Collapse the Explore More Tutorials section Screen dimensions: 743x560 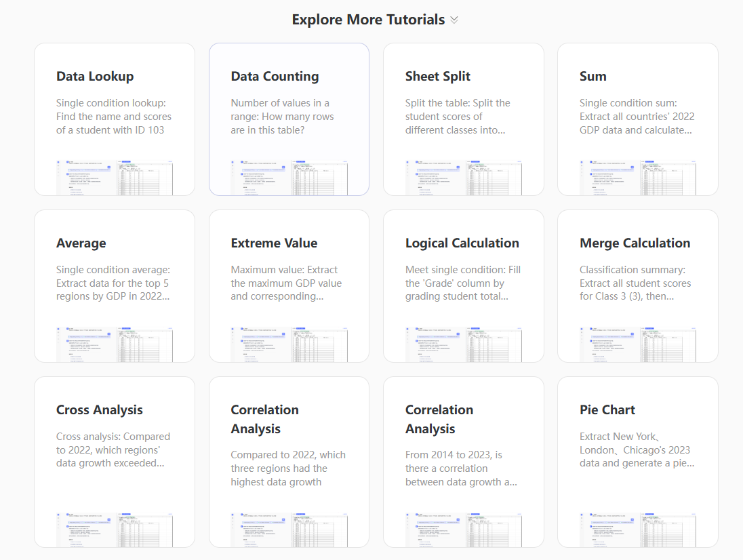pyautogui.click(x=454, y=20)
